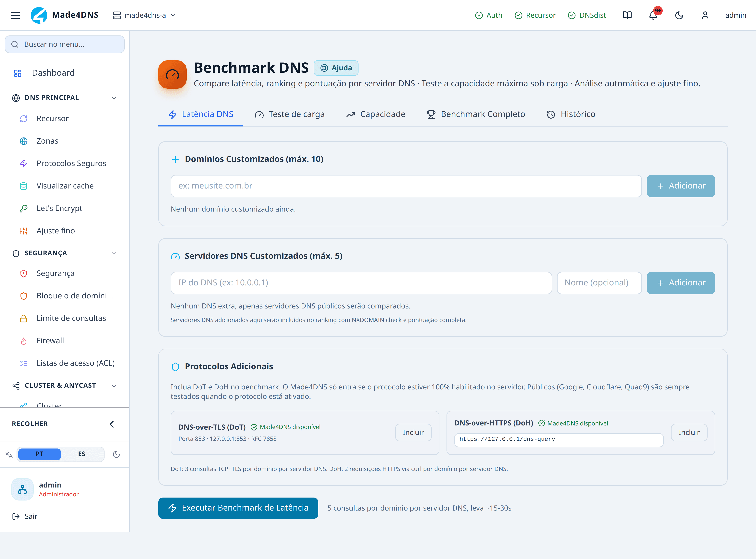The height and width of the screenshot is (559, 756).
Task: Focus the IP do DNS input field
Action: (361, 283)
